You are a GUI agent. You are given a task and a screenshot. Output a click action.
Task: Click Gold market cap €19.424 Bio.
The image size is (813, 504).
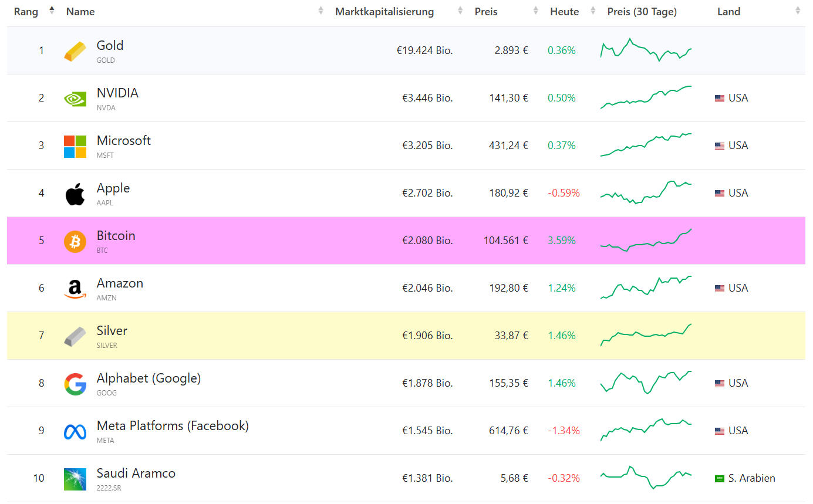pyautogui.click(x=424, y=50)
